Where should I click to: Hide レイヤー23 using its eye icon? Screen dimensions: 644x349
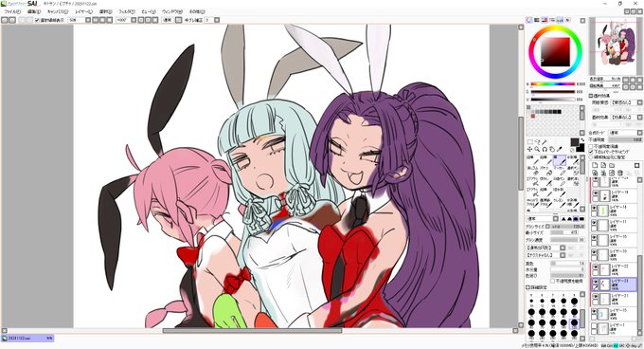coord(595,282)
